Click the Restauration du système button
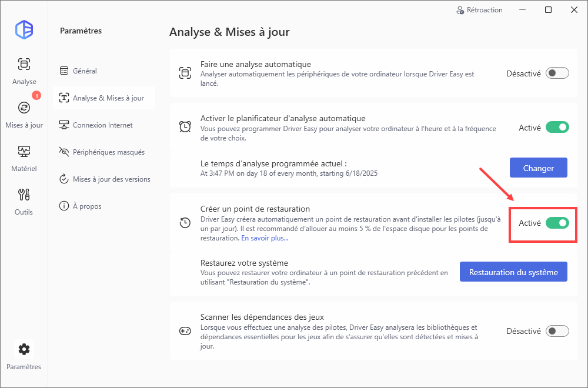 513,272
